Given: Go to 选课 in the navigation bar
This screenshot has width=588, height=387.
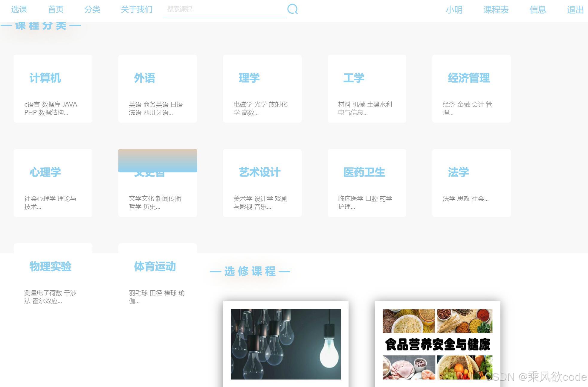Looking at the screenshot, I should [x=19, y=9].
